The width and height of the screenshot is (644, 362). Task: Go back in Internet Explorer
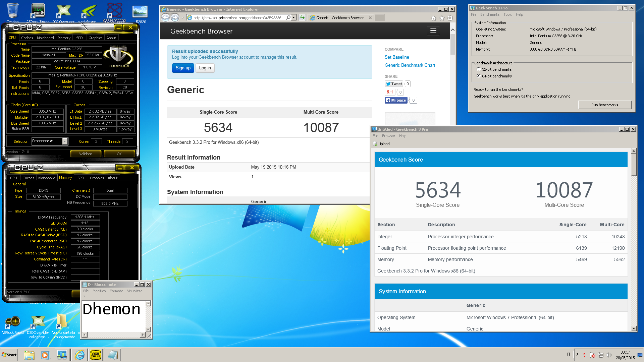166,17
